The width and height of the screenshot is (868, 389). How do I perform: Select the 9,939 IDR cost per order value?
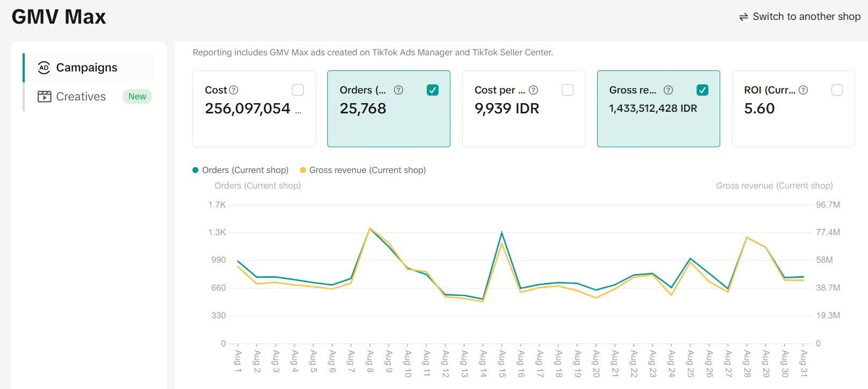[507, 109]
